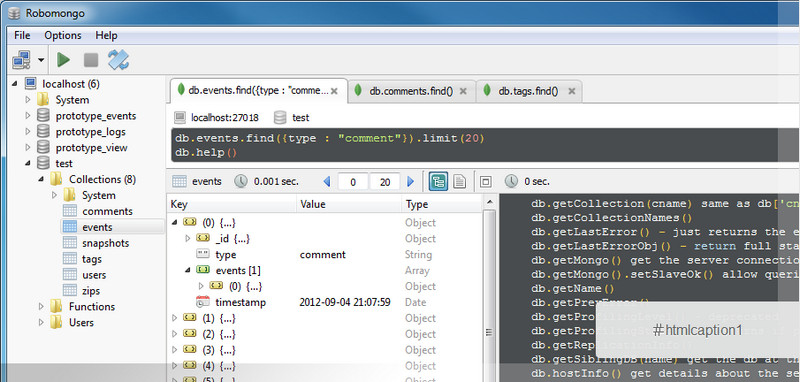Viewport: 800px width, 382px height.
Task: Select the type row with value comment
Action: [x=324, y=254]
